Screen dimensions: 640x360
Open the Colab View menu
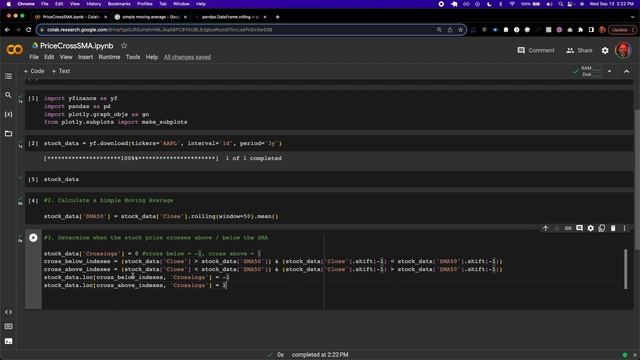coord(66,57)
